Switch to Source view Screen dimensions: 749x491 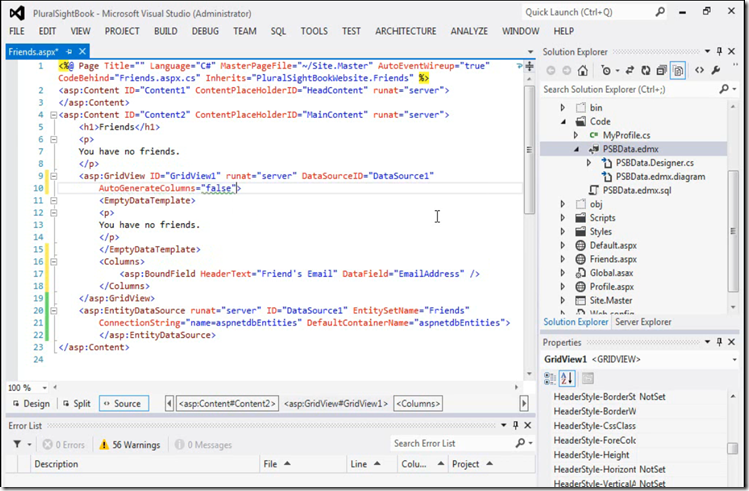[124, 404]
